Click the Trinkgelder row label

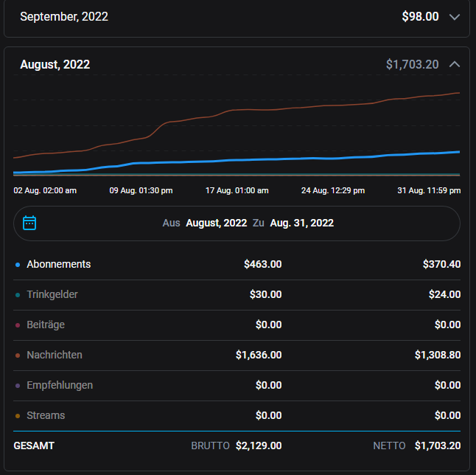click(52, 294)
